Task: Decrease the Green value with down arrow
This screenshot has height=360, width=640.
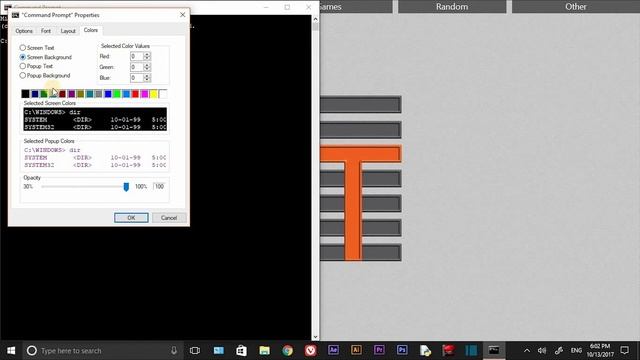Action: 147,69
